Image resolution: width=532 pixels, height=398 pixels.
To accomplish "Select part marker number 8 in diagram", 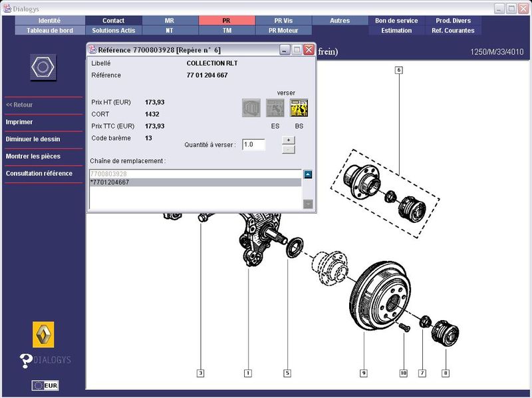I will click(446, 373).
